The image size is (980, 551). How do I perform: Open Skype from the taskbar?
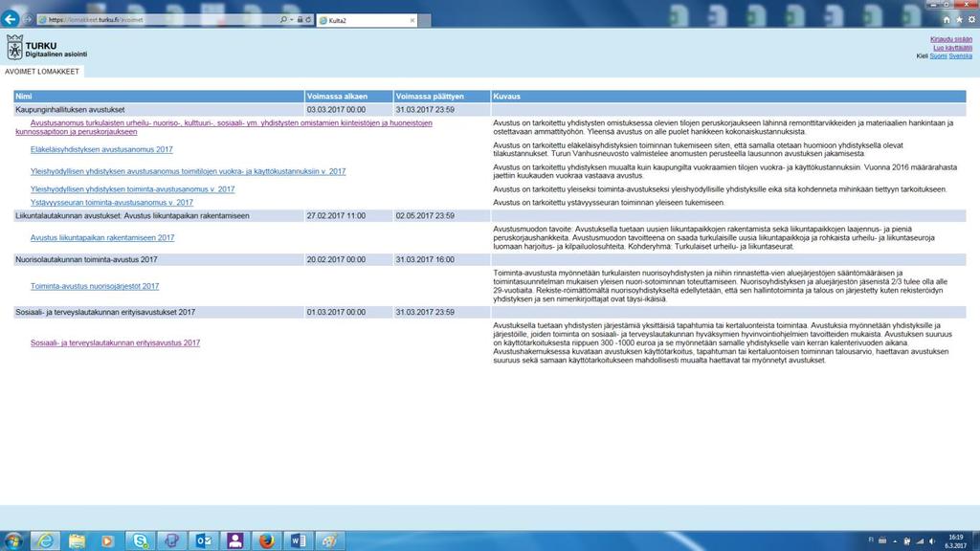click(x=140, y=540)
